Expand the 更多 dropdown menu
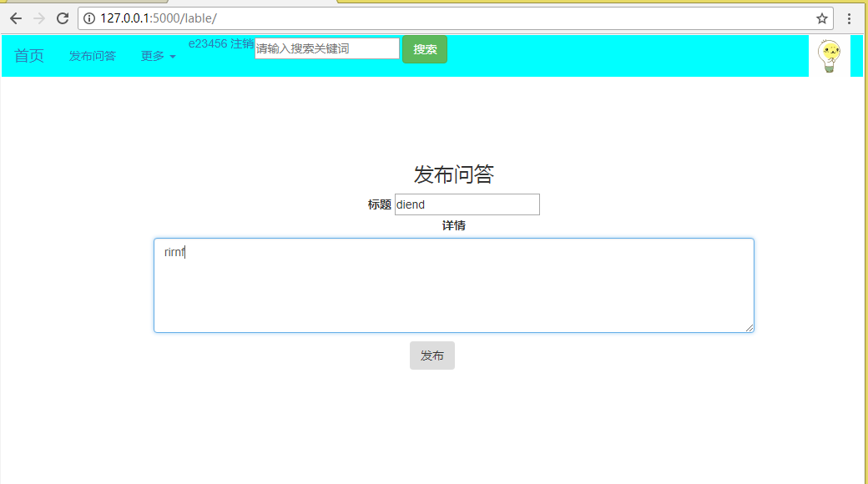The image size is (868, 484). point(159,56)
